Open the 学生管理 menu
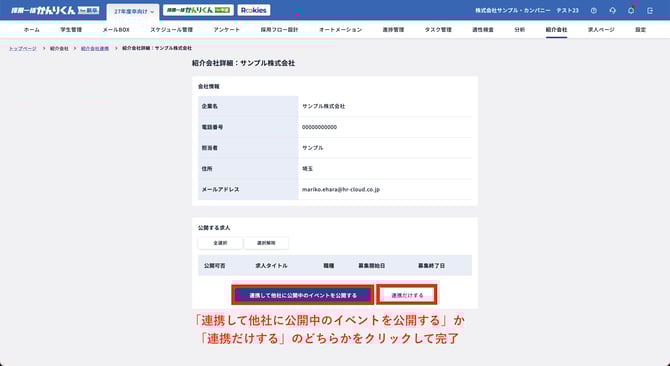The height and width of the screenshot is (366, 670). pyautogui.click(x=71, y=30)
